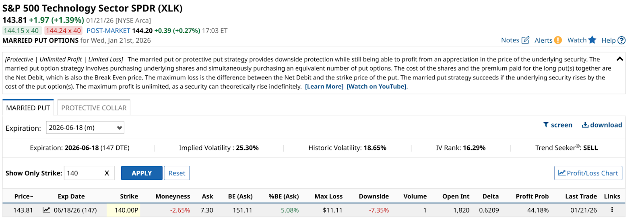Select the Married Put tab
The height and width of the screenshot is (221, 644).
point(28,108)
